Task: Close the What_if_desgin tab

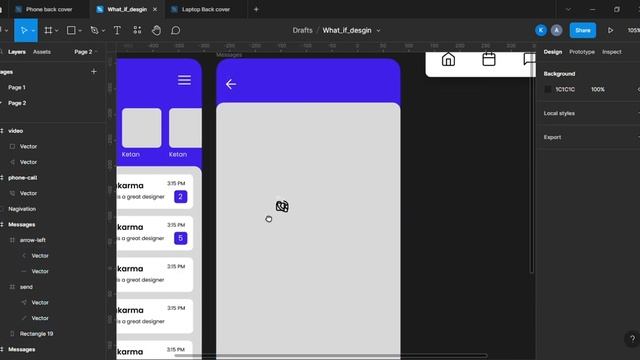Action: pos(155,9)
